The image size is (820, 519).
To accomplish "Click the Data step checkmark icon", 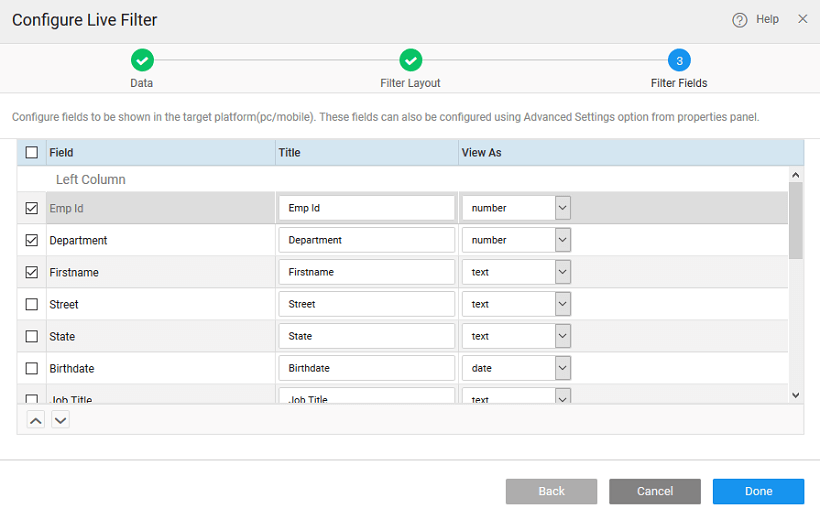I will (x=142, y=60).
